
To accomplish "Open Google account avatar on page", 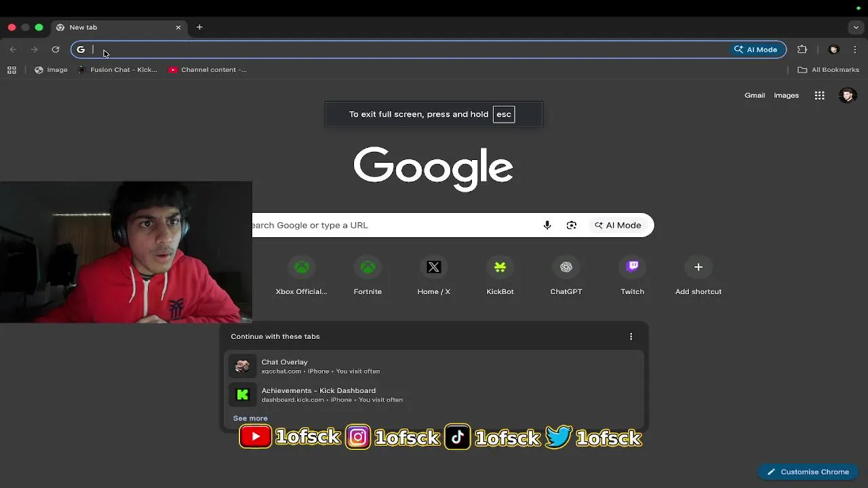I will (848, 96).
